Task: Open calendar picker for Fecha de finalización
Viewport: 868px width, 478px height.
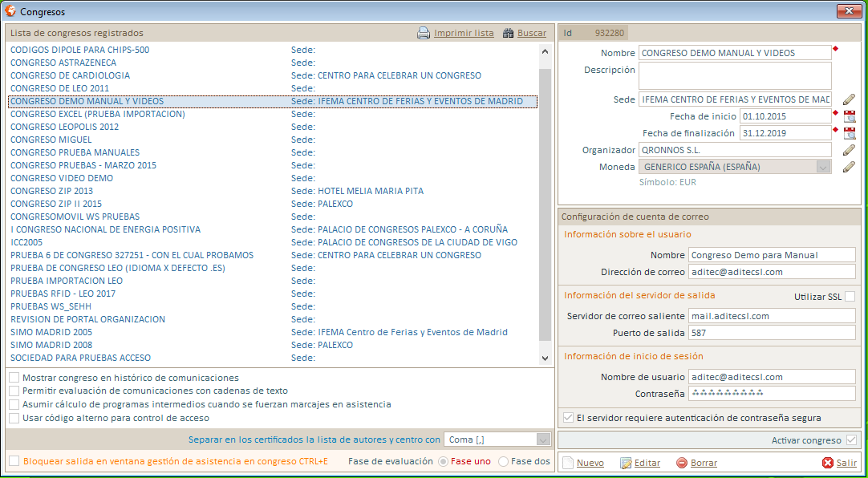Action: coord(850,133)
